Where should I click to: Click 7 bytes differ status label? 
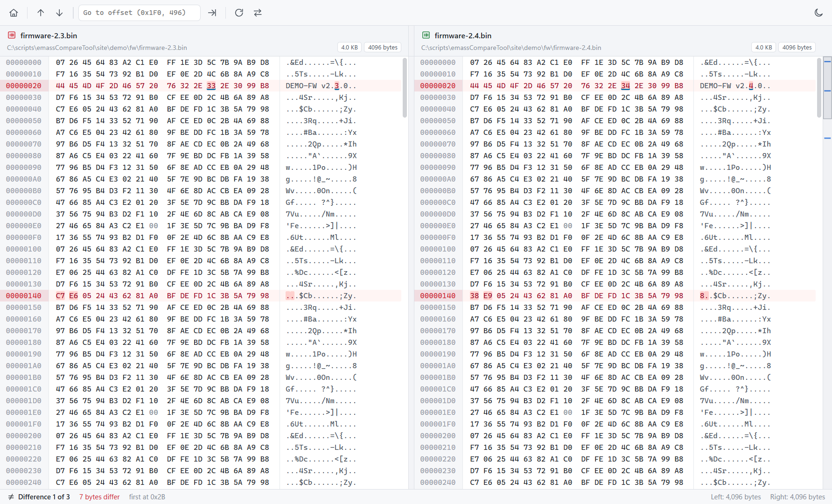tap(99, 497)
